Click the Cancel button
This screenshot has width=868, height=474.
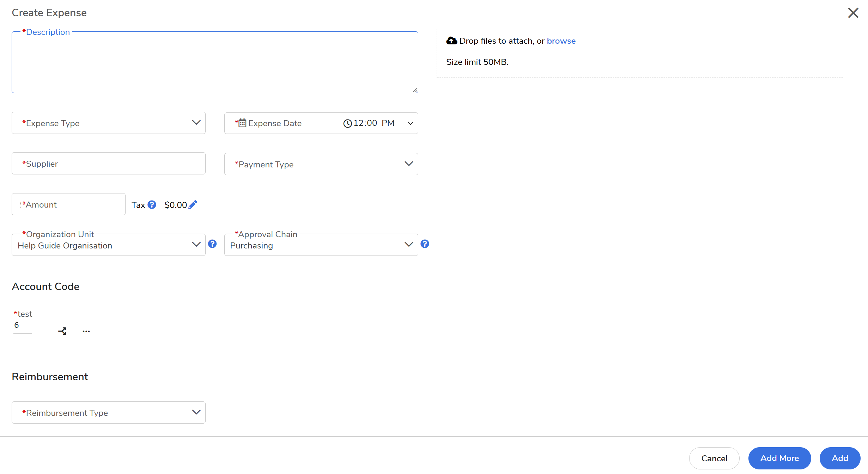point(714,458)
